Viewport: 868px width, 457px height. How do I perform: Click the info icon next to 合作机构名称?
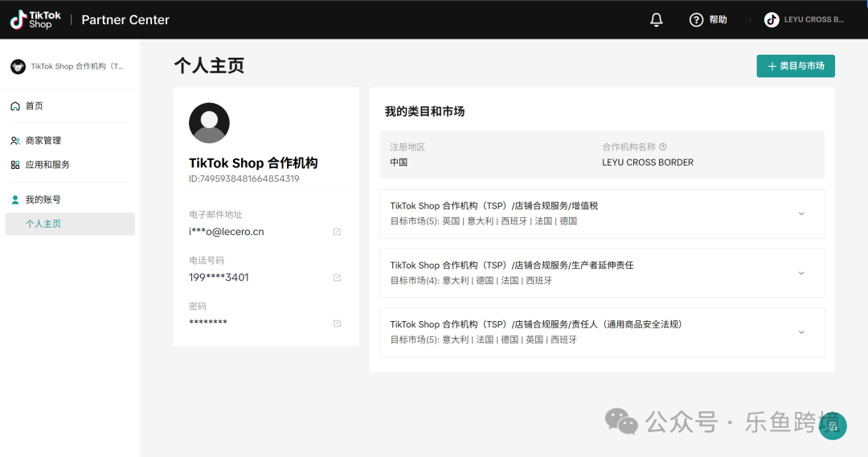(x=662, y=146)
